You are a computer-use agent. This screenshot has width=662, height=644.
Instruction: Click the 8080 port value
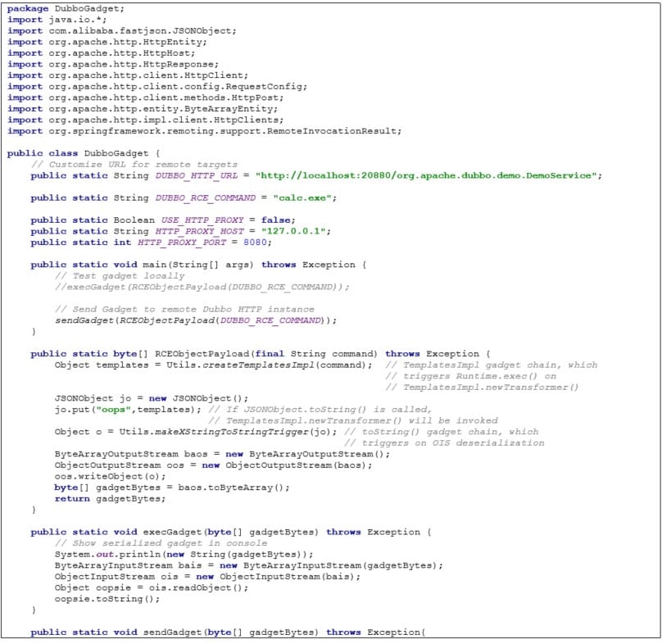[x=255, y=243]
